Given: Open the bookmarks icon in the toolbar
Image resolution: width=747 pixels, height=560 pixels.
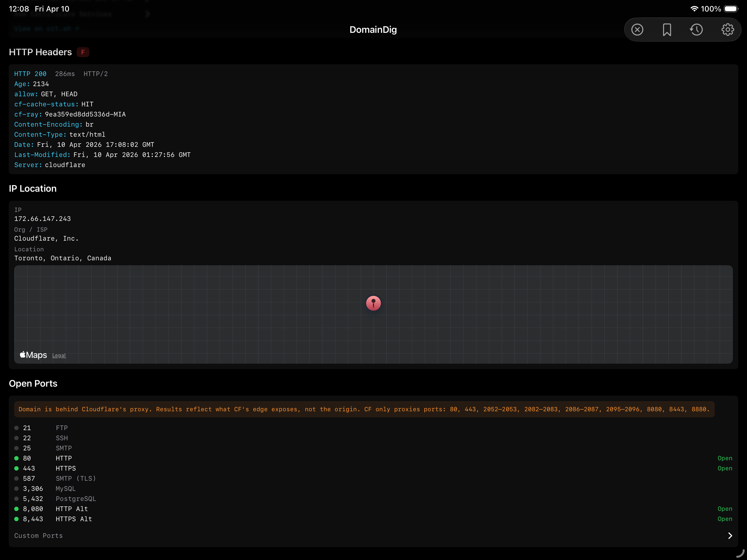Looking at the screenshot, I should pyautogui.click(x=667, y=30).
